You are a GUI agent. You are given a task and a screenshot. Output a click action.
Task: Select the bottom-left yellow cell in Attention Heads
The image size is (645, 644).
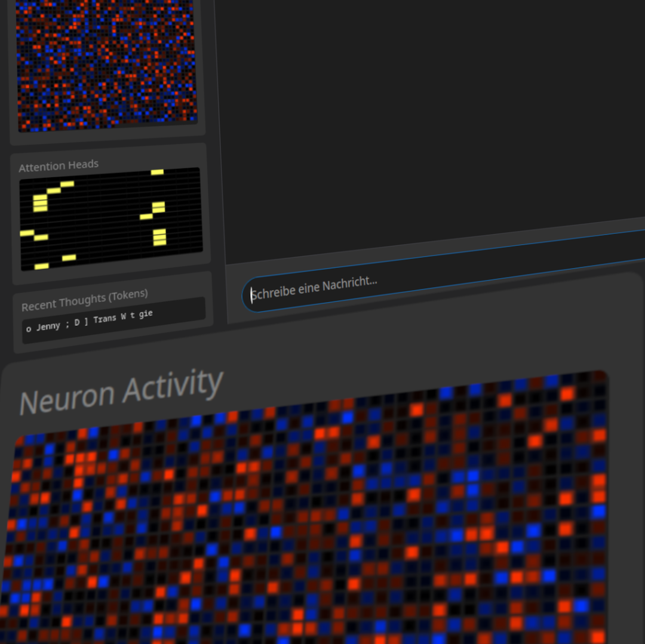point(42,266)
